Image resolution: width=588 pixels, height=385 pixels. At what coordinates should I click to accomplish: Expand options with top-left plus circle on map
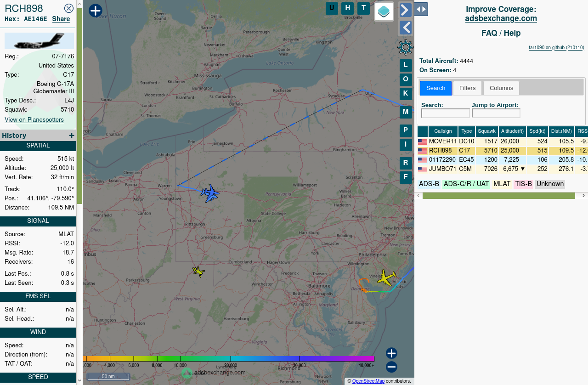[95, 11]
